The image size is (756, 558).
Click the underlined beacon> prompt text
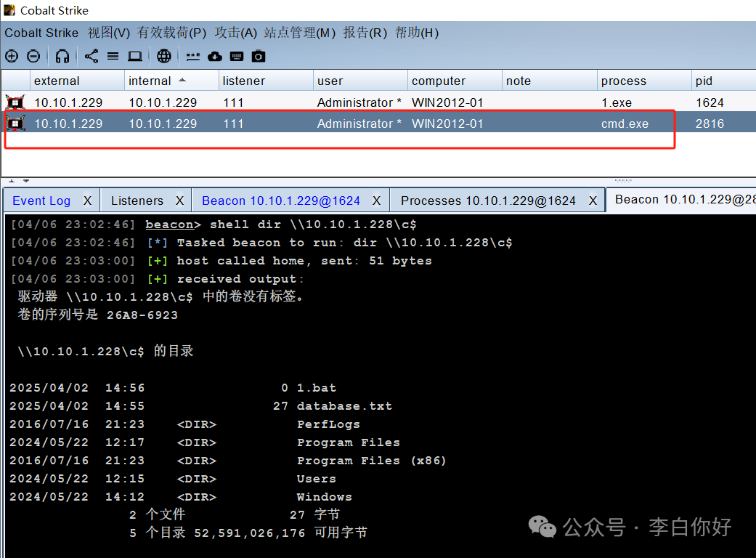173,225
